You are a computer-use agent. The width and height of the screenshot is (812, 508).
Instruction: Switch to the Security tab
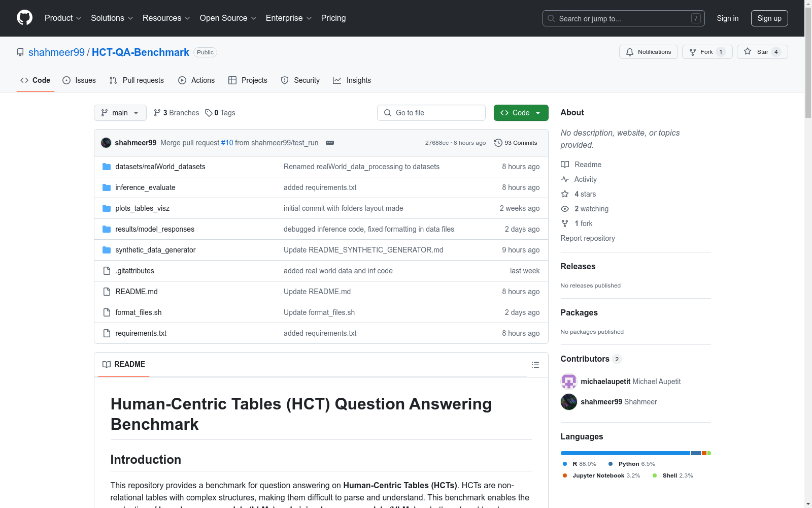pyautogui.click(x=300, y=80)
